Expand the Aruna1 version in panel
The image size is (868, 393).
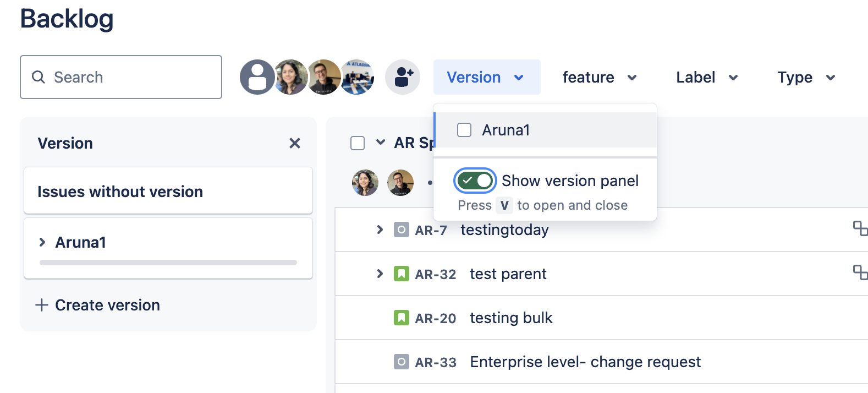[42, 242]
